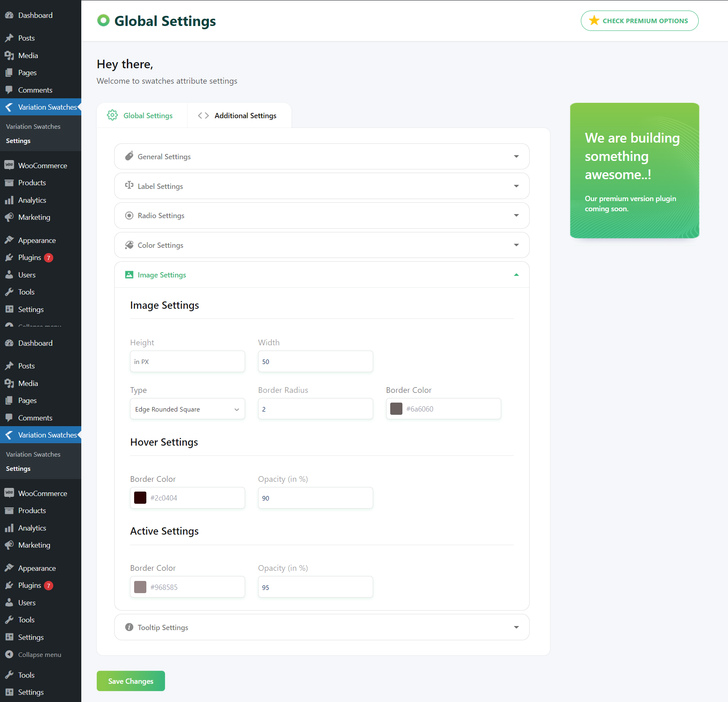The height and width of the screenshot is (702, 728).
Task: Click 'Welcome to swatches attribute settings' text
Action: click(167, 81)
